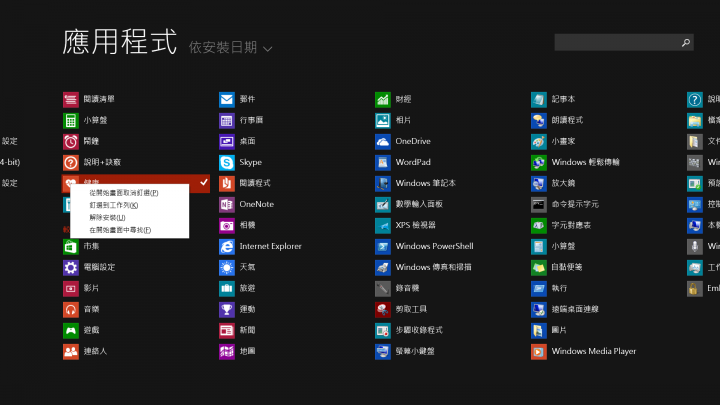720x405 pixels.
Task: Open the Pictures (圖片) folder icon
Action: click(x=539, y=330)
